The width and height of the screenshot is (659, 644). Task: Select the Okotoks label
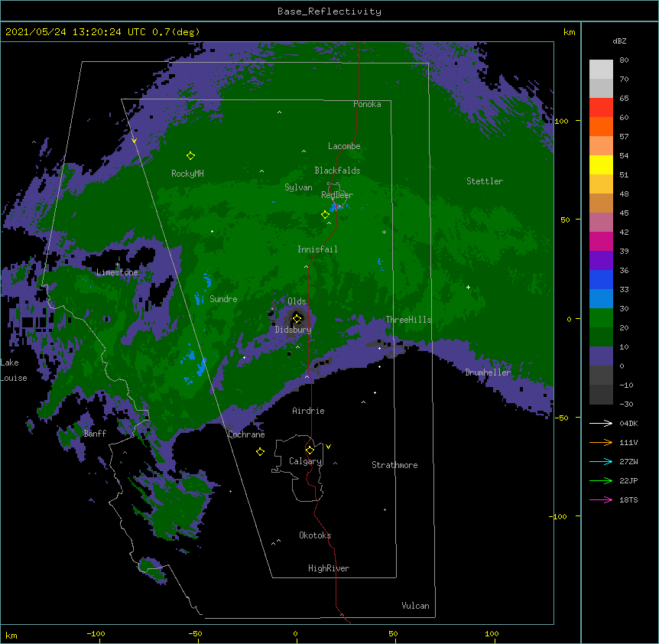pos(315,535)
